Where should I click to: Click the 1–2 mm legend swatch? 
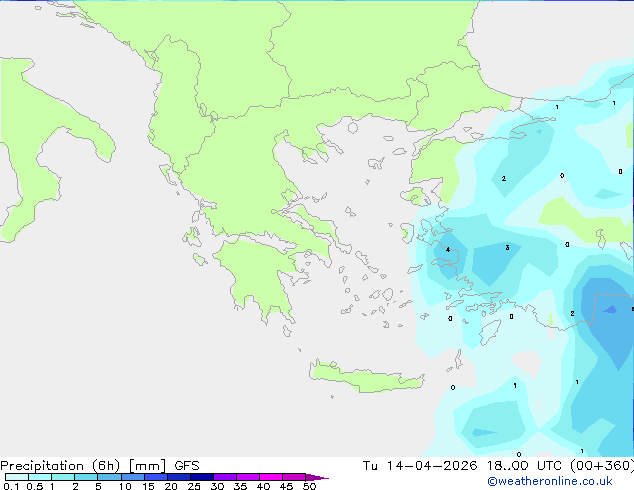click(x=63, y=477)
